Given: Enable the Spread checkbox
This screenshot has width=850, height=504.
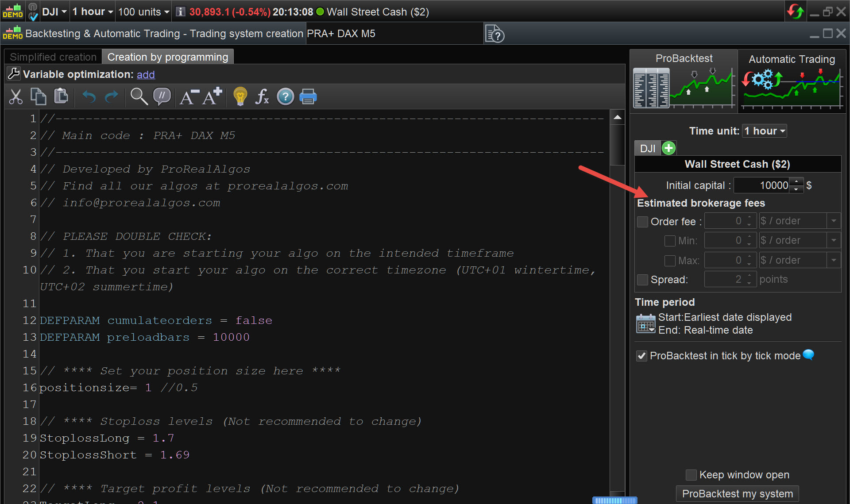Looking at the screenshot, I should point(642,280).
